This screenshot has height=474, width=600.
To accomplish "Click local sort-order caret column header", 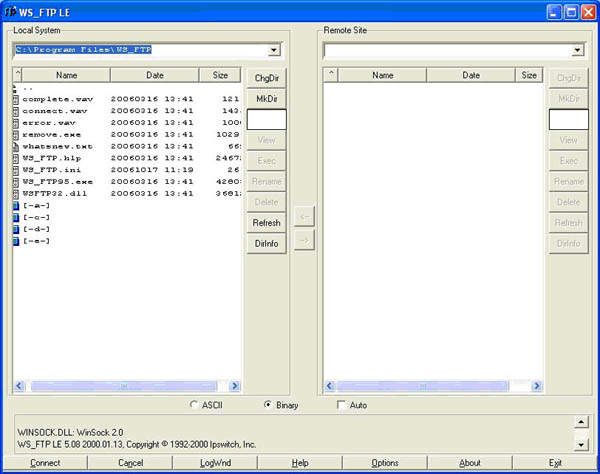I will click(x=18, y=75).
